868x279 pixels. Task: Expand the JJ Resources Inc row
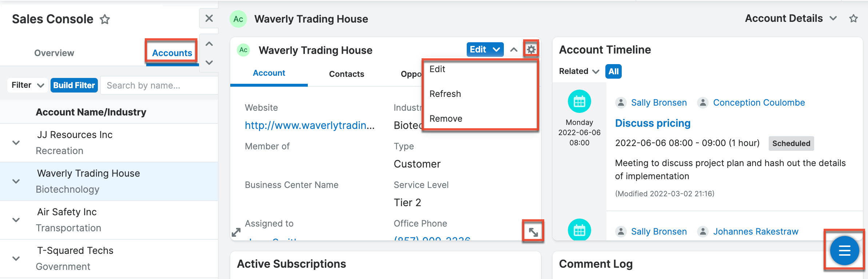15,142
